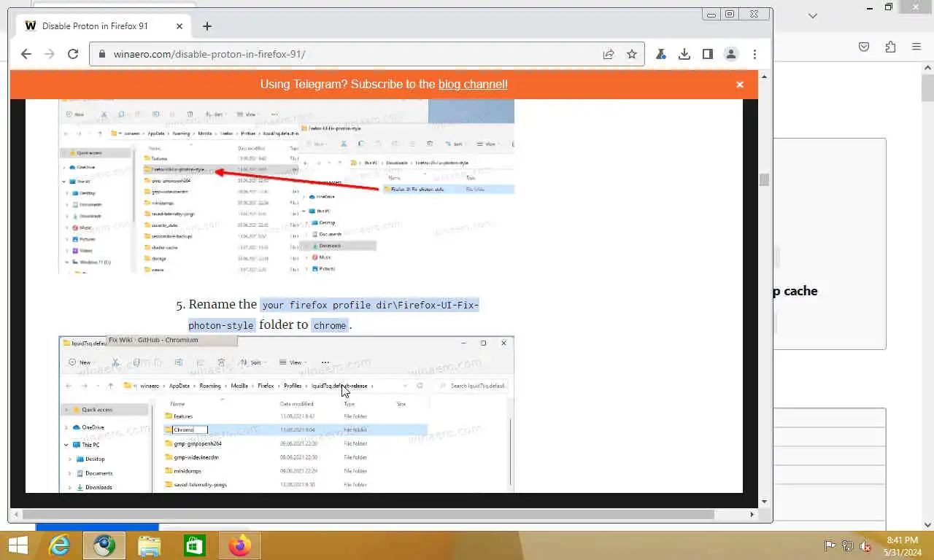
Task: Open the Chromium three-dot menu
Action: click(754, 54)
